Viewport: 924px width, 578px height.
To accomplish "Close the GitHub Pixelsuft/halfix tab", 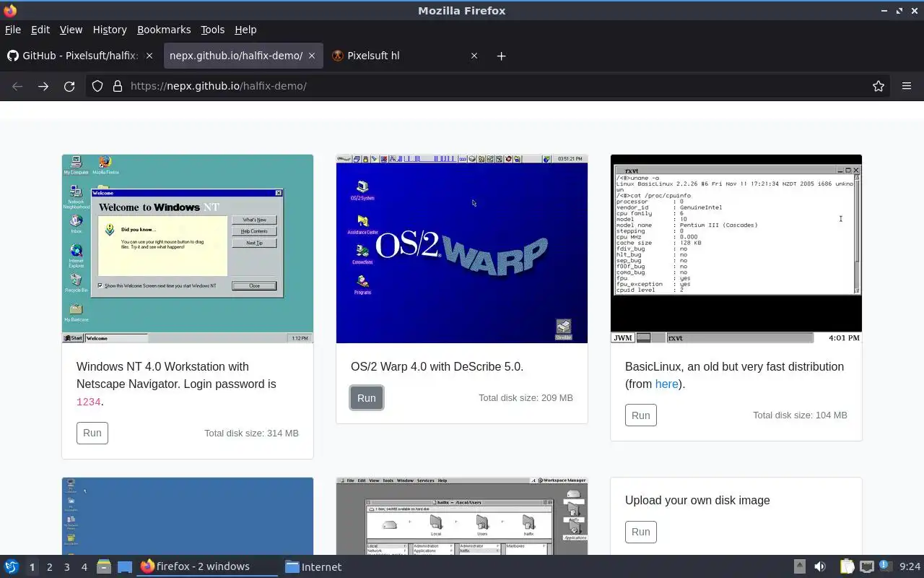I will 149,56.
